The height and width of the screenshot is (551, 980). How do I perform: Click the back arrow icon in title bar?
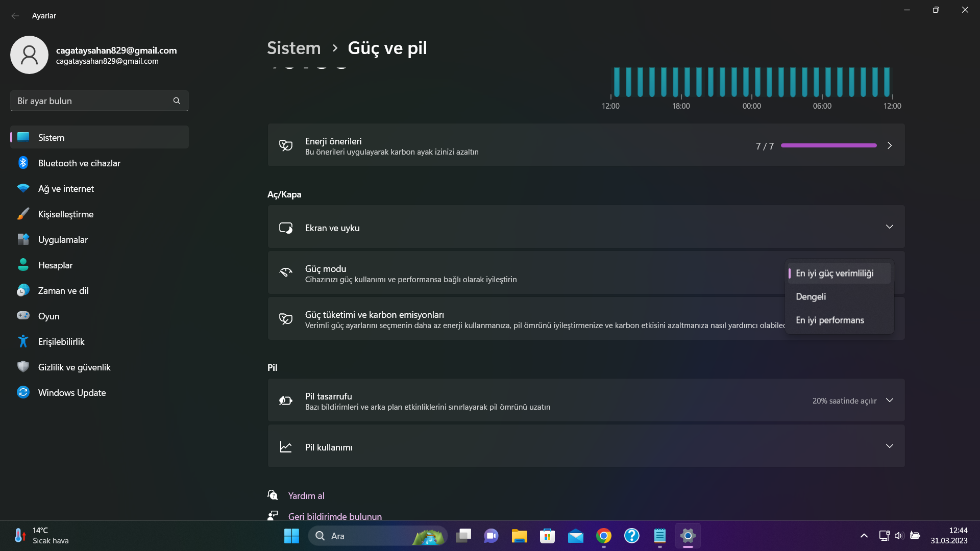(x=15, y=16)
